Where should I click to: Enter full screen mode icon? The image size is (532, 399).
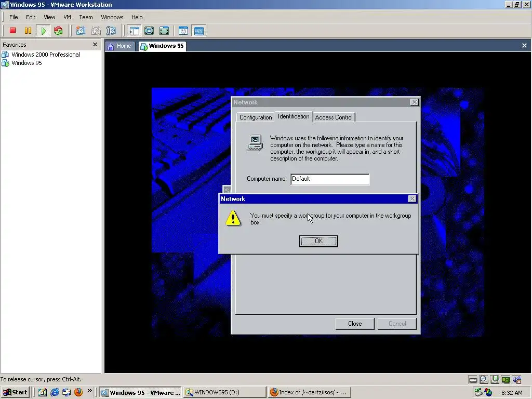coord(164,31)
